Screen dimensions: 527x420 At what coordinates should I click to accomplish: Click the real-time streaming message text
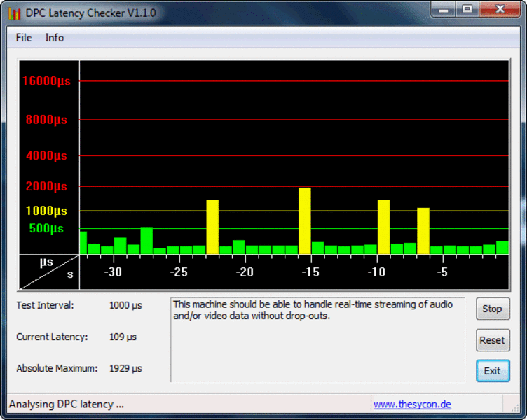pyautogui.click(x=313, y=310)
